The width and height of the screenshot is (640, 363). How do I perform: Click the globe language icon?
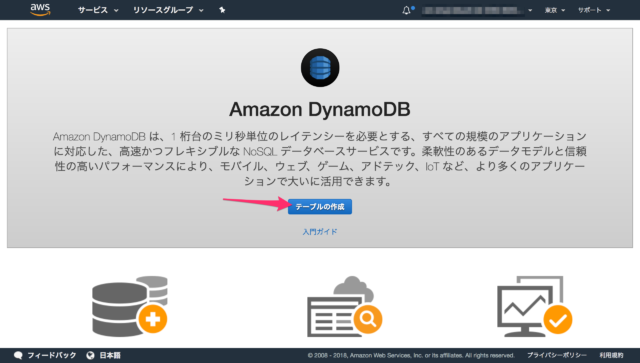coord(90,355)
